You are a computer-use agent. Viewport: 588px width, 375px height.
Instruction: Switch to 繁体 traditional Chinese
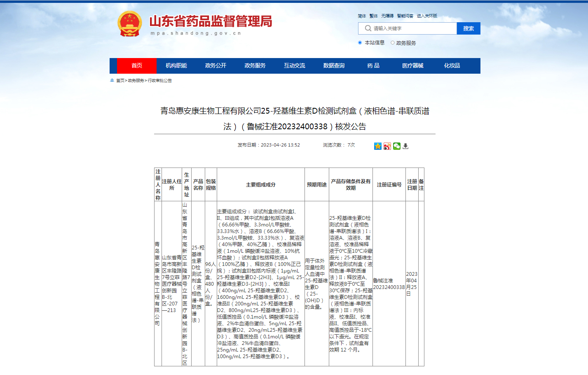tap(373, 16)
